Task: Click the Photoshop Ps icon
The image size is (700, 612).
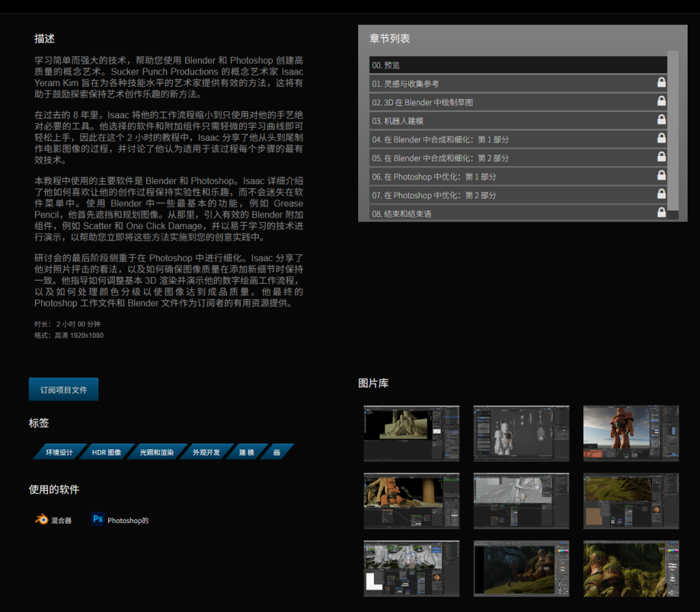Action: coord(98,520)
